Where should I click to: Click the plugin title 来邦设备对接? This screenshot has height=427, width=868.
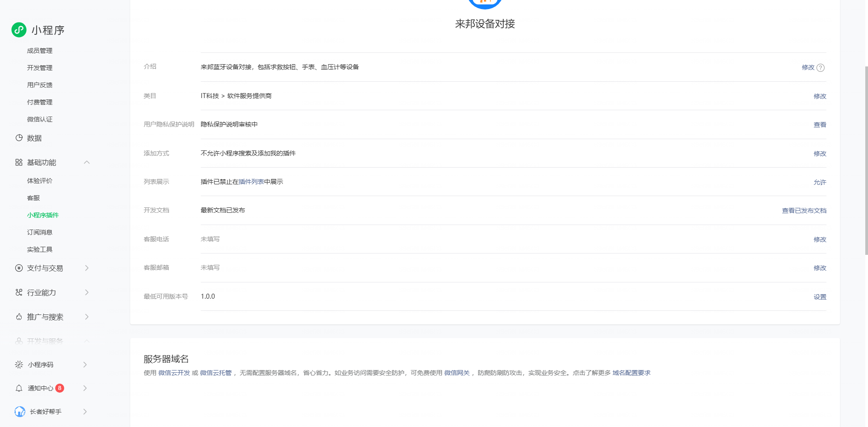(x=485, y=24)
